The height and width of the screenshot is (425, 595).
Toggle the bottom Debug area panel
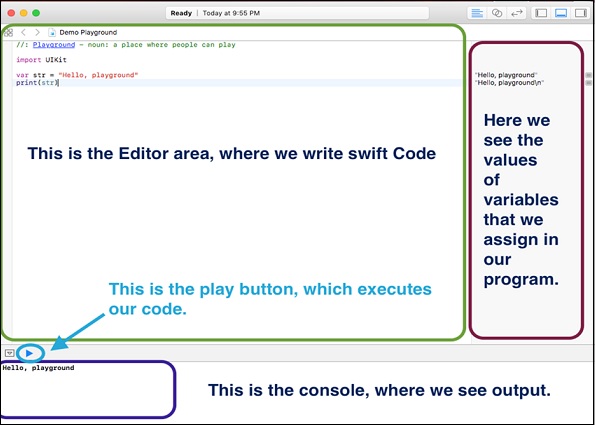(x=560, y=13)
